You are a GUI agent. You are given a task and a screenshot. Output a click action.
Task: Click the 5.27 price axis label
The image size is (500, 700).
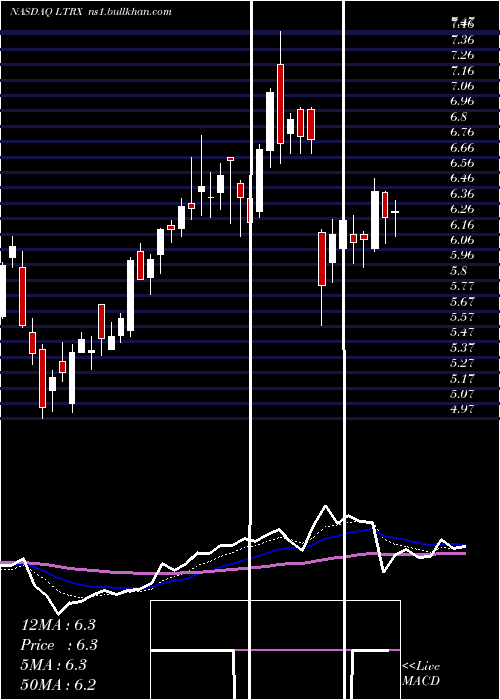click(x=462, y=363)
